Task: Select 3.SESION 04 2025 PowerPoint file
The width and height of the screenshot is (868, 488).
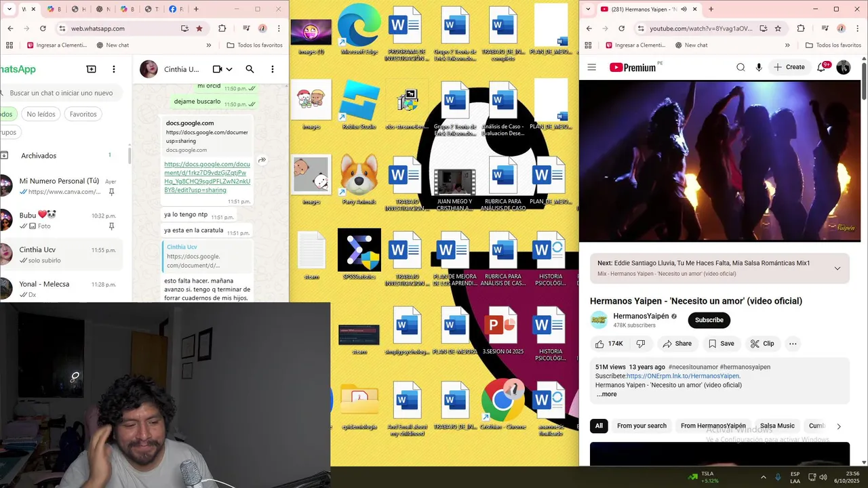Action: [502, 329]
